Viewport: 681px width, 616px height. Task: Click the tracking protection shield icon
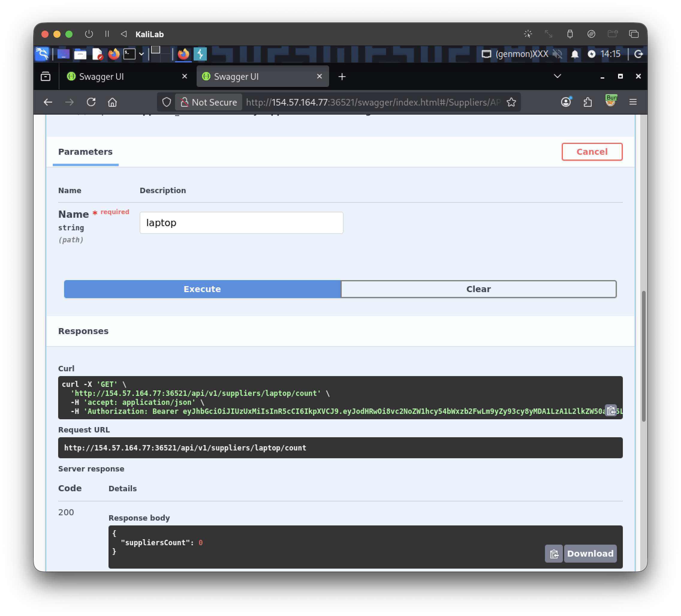167,102
